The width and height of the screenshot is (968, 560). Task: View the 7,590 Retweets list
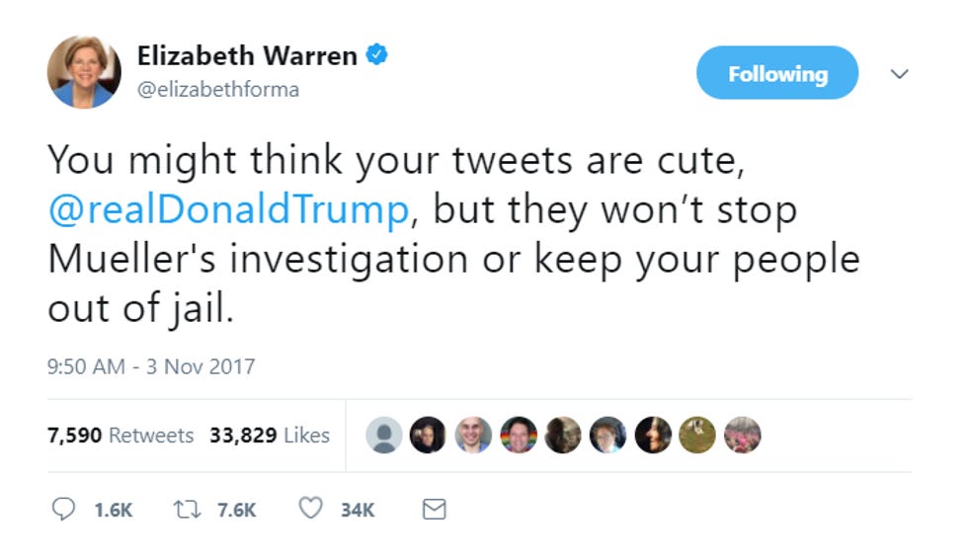[121, 436]
